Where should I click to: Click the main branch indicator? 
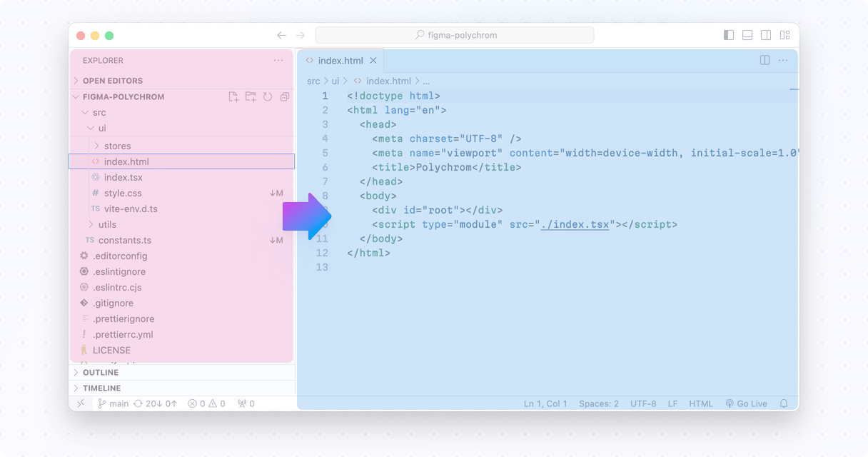[113, 403]
